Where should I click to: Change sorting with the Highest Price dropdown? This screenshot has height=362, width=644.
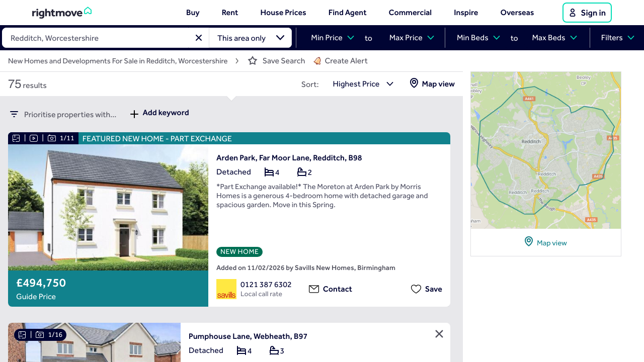click(x=363, y=84)
